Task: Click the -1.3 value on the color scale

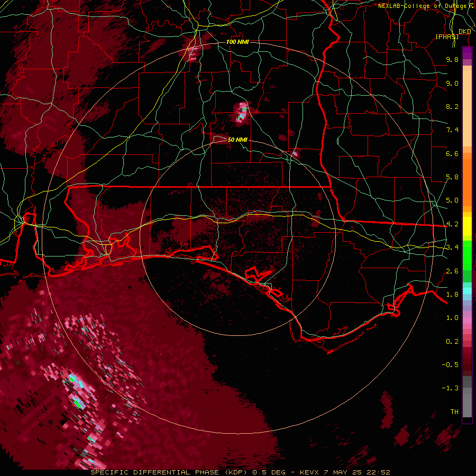Action: pos(450,388)
